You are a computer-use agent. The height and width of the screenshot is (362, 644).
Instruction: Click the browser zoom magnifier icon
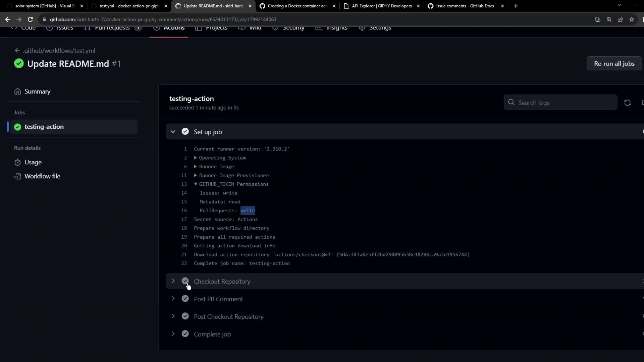point(609,19)
